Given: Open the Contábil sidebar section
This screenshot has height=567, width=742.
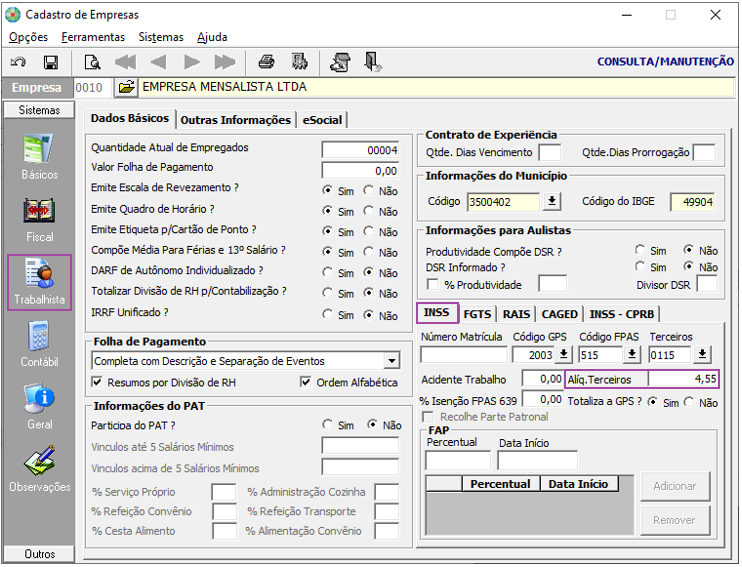Looking at the screenshot, I should coord(39,345).
